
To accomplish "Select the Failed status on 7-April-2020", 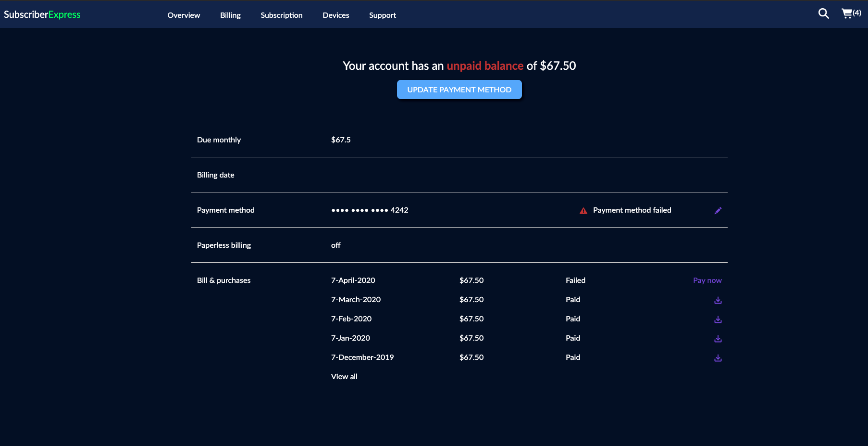I will (x=575, y=280).
